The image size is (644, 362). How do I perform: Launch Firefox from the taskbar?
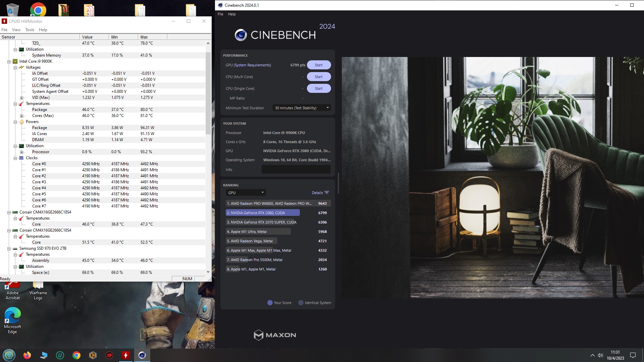[27, 355]
